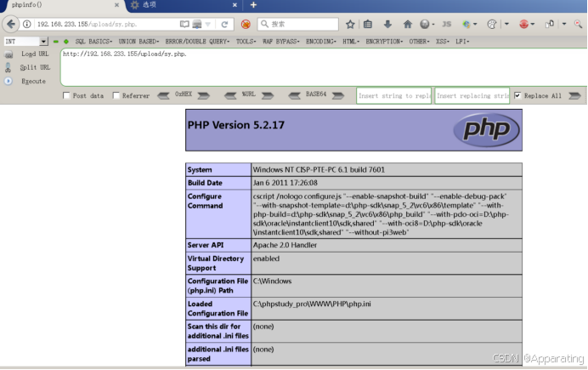Viewport: 588px width, 370px height.
Task: Click the red circular toolbar icon
Action: [524, 24]
